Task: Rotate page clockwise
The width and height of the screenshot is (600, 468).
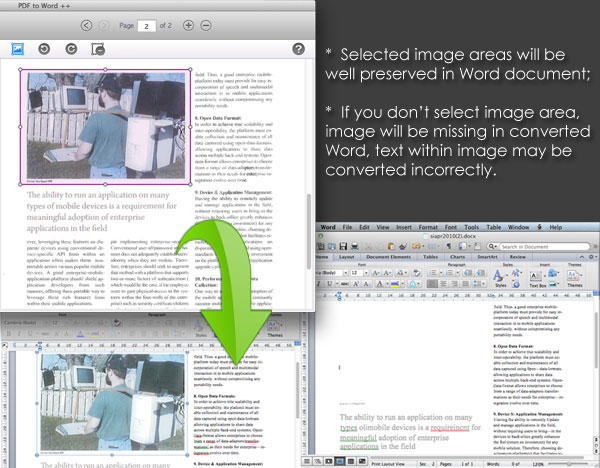Action: (71, 49)
